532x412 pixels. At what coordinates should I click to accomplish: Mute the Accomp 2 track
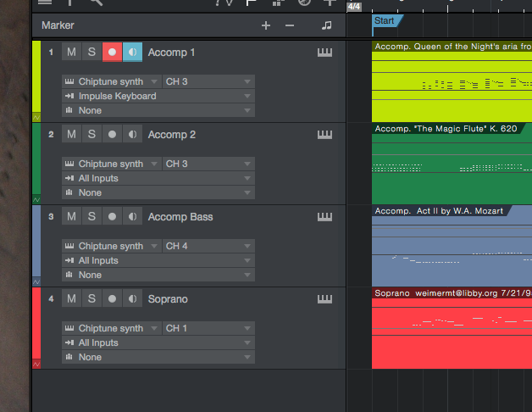coord(71,134)
